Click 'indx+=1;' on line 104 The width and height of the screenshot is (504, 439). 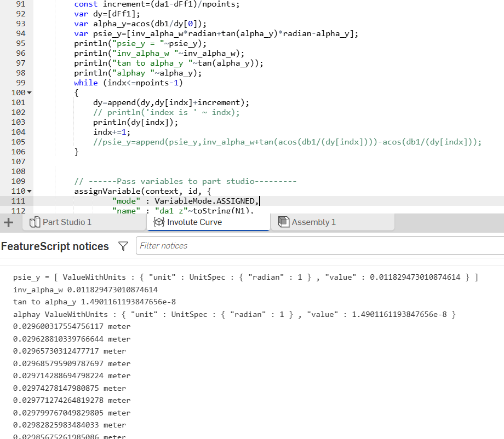pyautogui.click(x=112, y=132)
